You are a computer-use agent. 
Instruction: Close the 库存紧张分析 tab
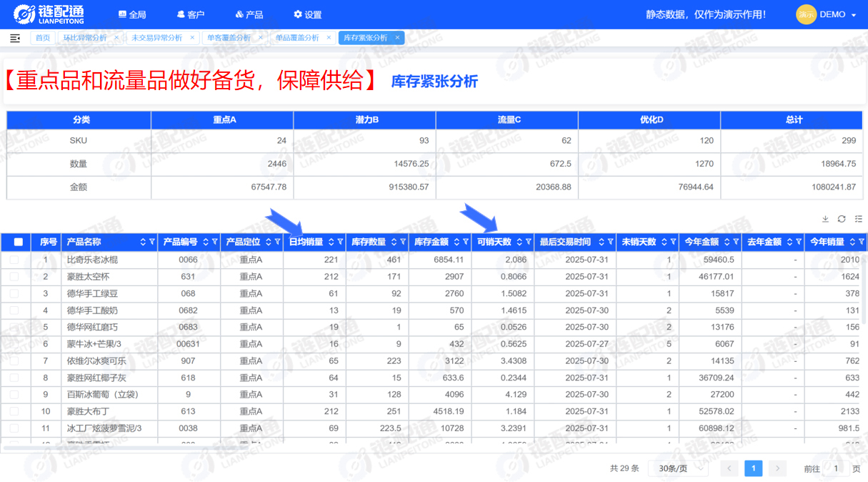click(x=397, y=38)
